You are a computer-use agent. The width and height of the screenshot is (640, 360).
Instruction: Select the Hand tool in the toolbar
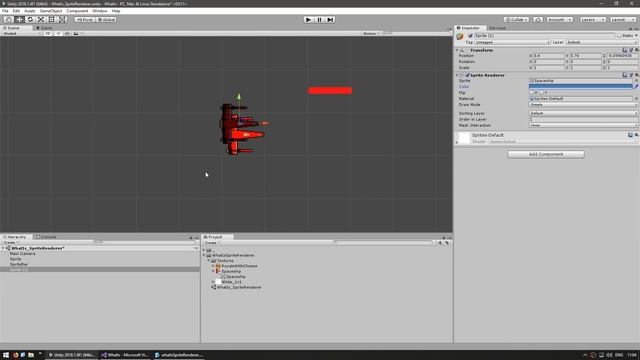pos(8,20)
